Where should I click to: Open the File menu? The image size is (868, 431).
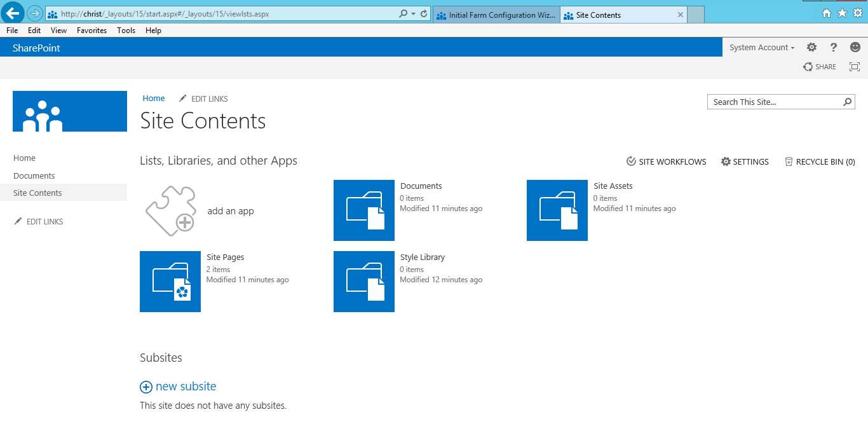[x=12, y=31]
